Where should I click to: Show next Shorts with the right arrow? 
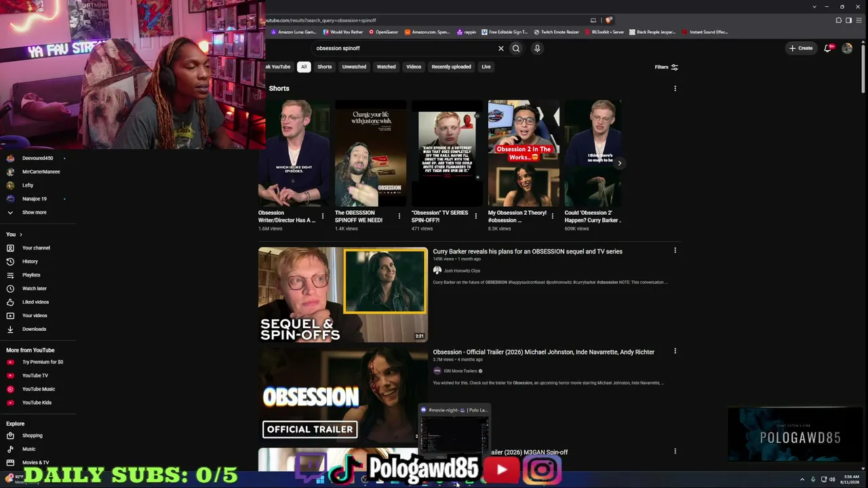(619, 163)
